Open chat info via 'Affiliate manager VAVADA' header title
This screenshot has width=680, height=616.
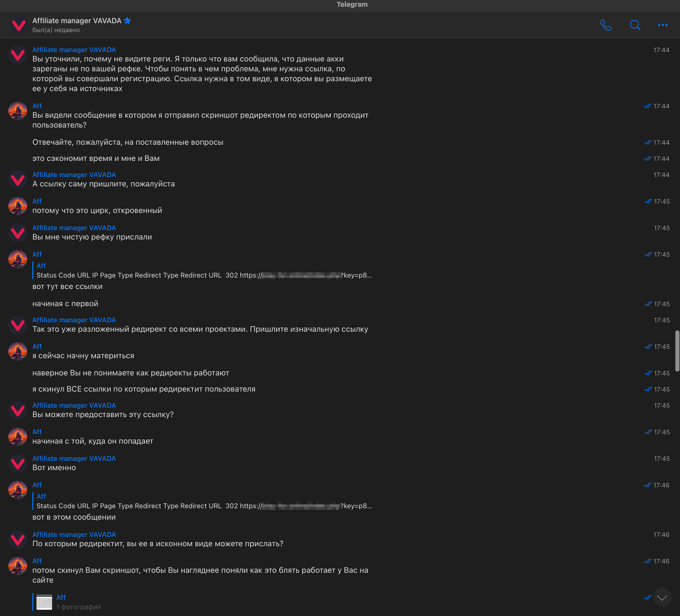coord(77,21)
